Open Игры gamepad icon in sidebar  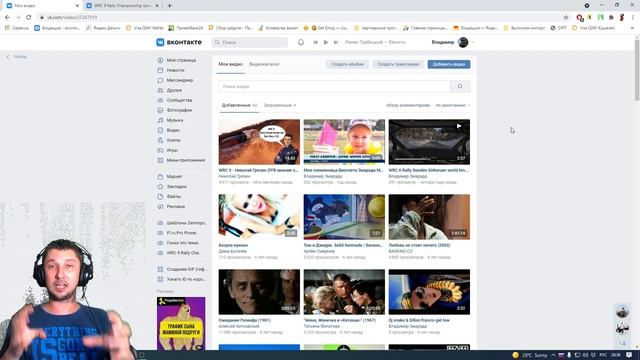pos(160,150)
